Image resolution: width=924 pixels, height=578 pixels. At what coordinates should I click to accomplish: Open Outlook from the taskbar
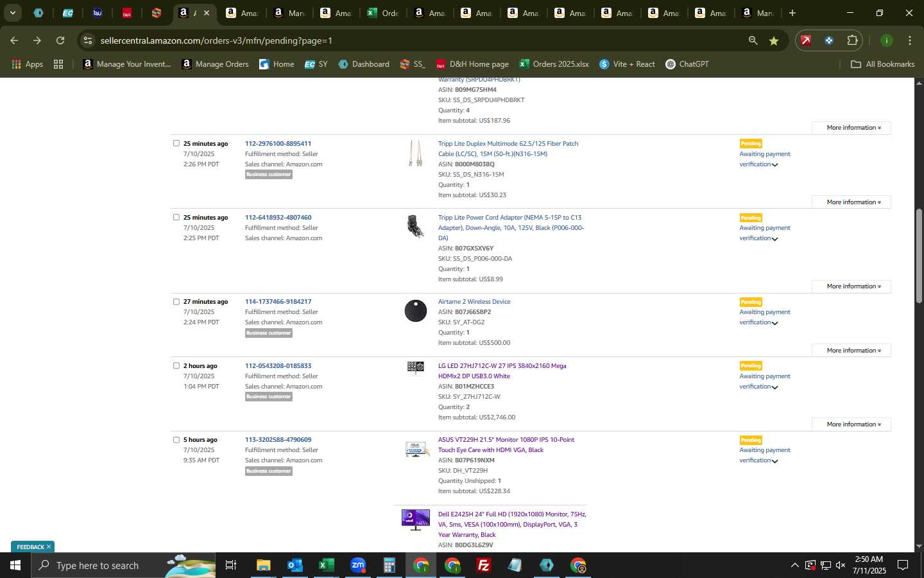pyautogui.click(x=295, y=565)
